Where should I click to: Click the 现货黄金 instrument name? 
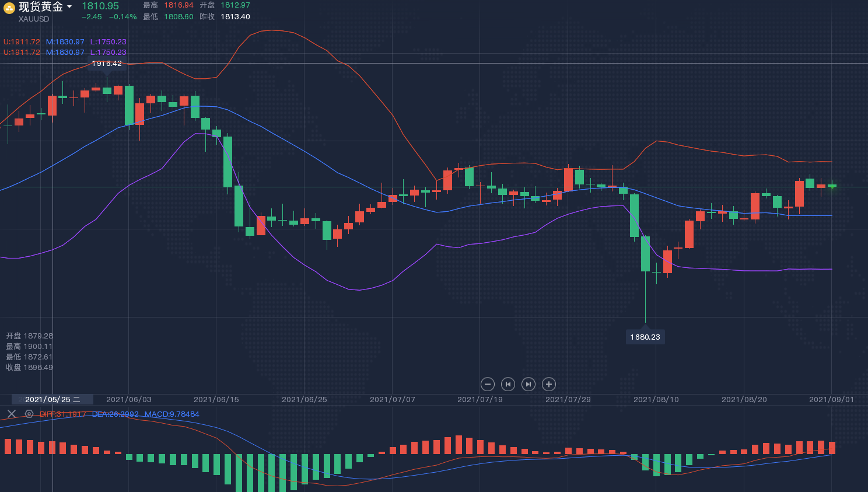[40, 7]
